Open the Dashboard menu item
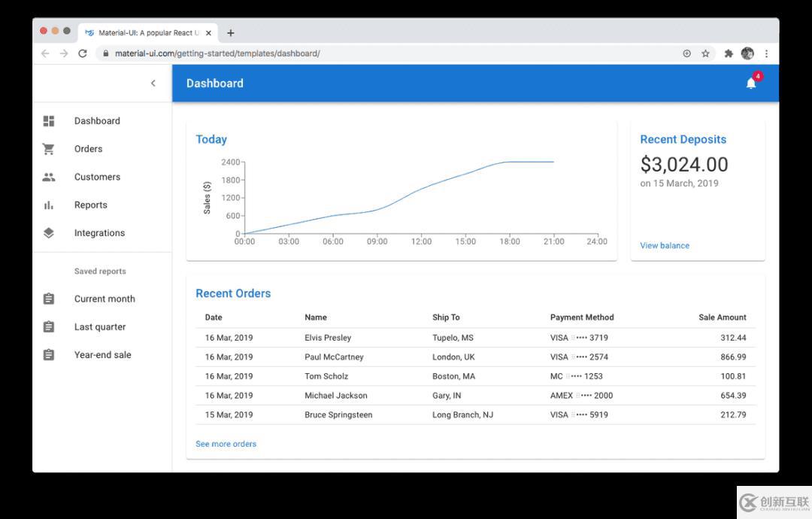812x519 pixels. [x=102, y=120]
